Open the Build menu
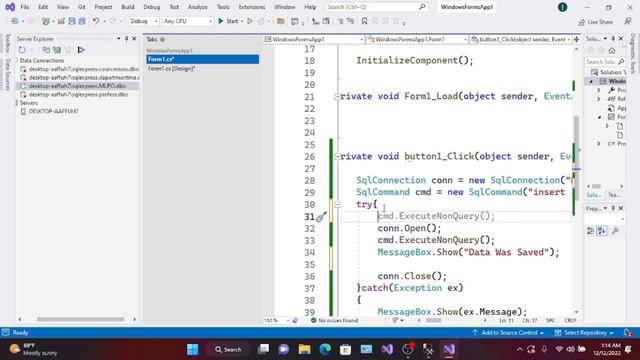The height and width of the screenshot is (360, 640). coord(128,7)
